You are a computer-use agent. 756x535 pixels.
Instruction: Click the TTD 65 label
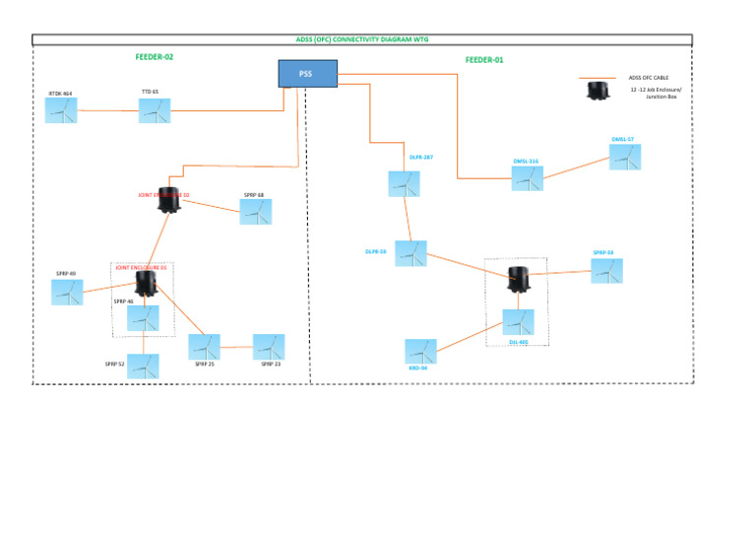[x=150, y=92]
